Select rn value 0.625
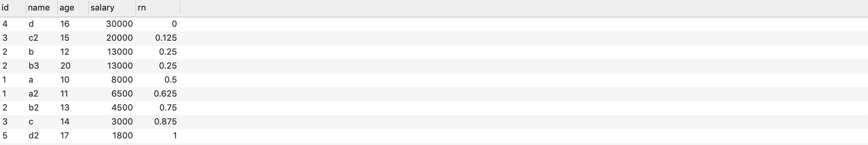 [158, 94]
